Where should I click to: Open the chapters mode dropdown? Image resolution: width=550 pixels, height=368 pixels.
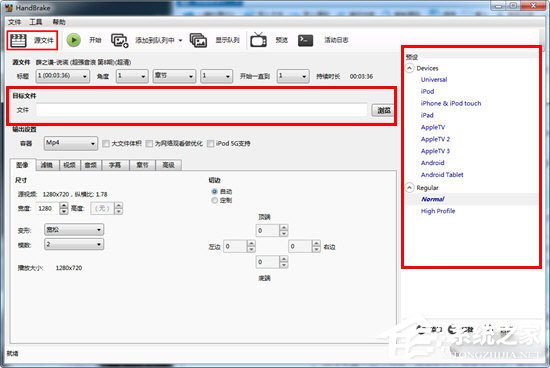174,76
